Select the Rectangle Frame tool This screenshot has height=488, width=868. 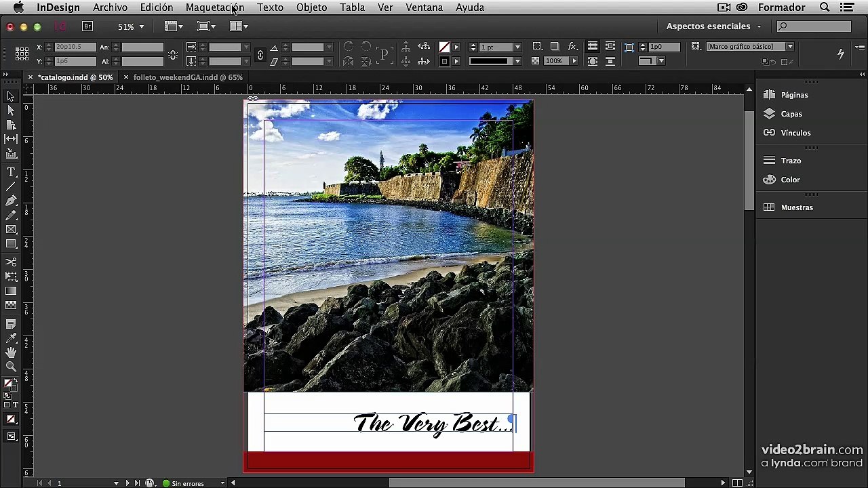[11, 230]
